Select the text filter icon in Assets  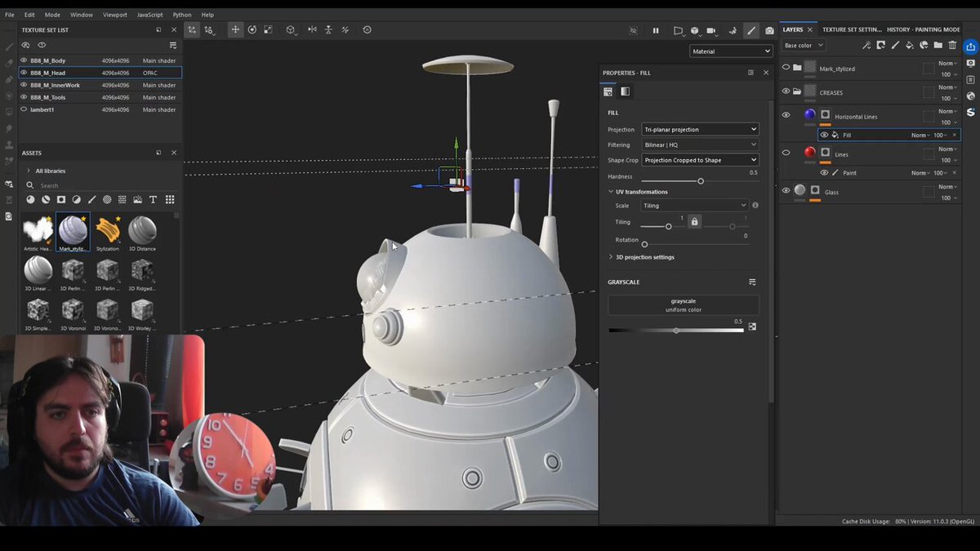154,199
